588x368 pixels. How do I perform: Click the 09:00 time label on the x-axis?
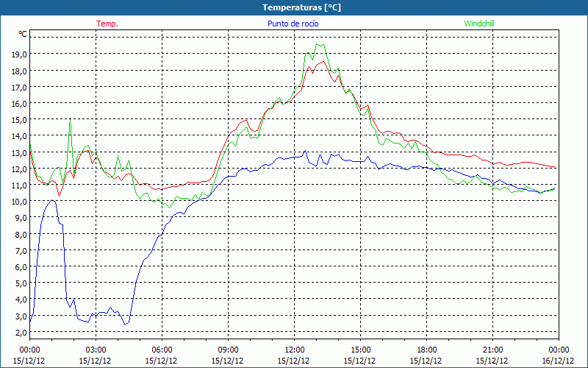[228, 350]
